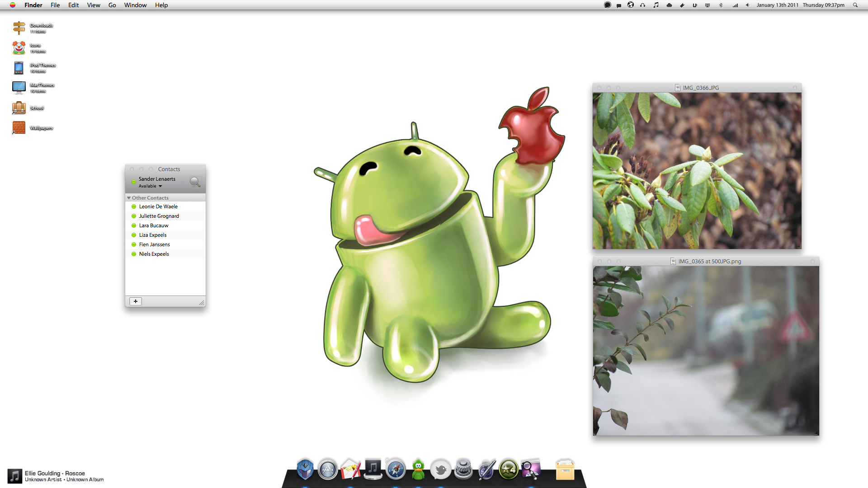Open Preview magnifier icon in dock
The height and width of the screenshot is (488, 868).
(x=531, y=469)
